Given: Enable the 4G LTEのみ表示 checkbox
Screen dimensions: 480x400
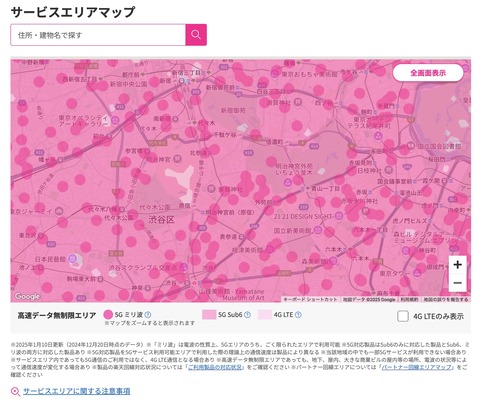Looking at the screenshot, I should pos(403,316).
